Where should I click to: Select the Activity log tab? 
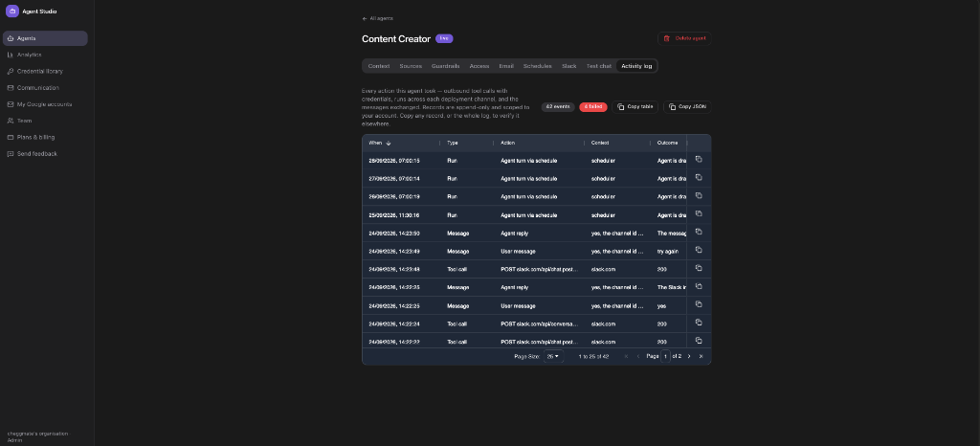point(636,66)
